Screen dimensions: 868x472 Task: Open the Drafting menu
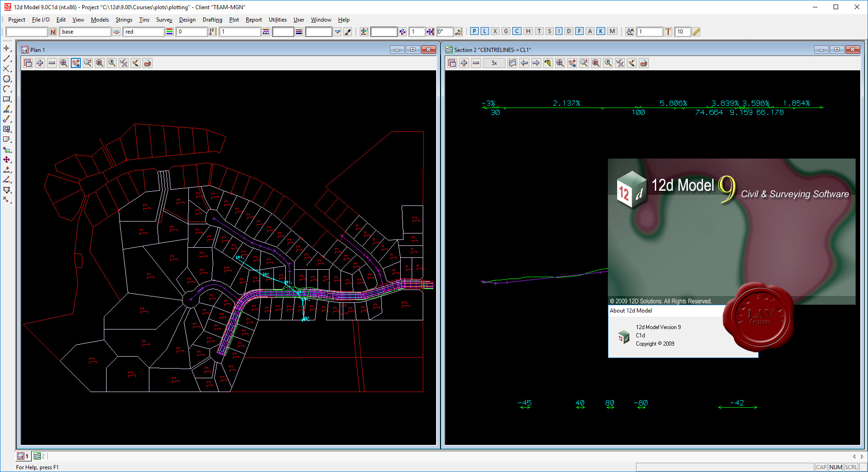[x=212, y=20]
